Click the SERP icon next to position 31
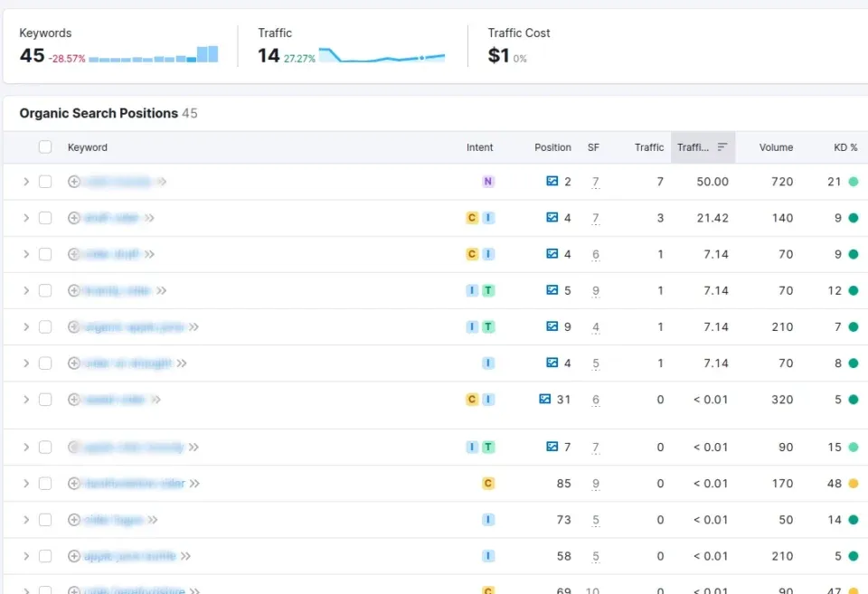 [543, 399]
